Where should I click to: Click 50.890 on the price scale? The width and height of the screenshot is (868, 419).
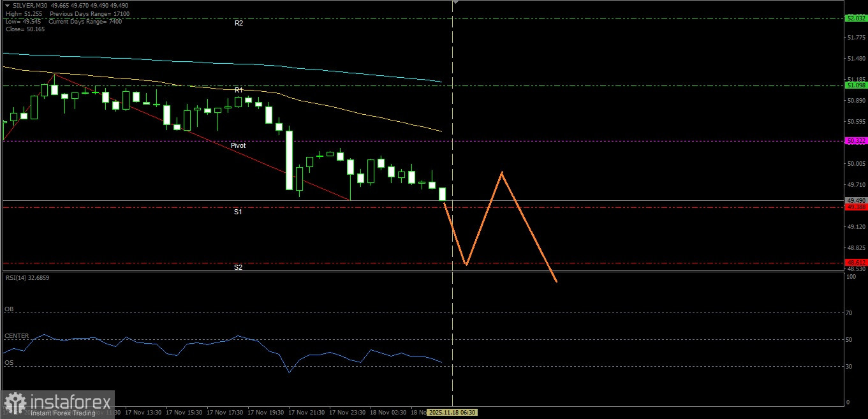tap(855, 101)
